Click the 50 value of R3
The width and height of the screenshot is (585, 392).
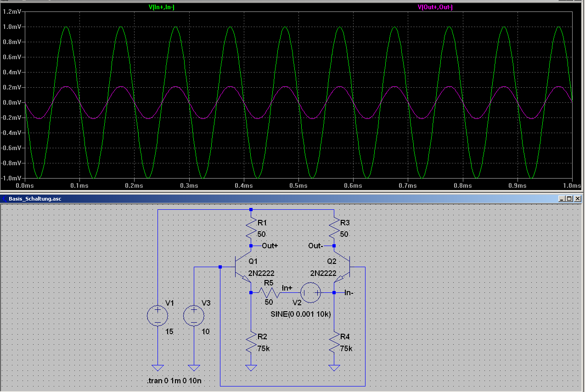pos(344,234)
